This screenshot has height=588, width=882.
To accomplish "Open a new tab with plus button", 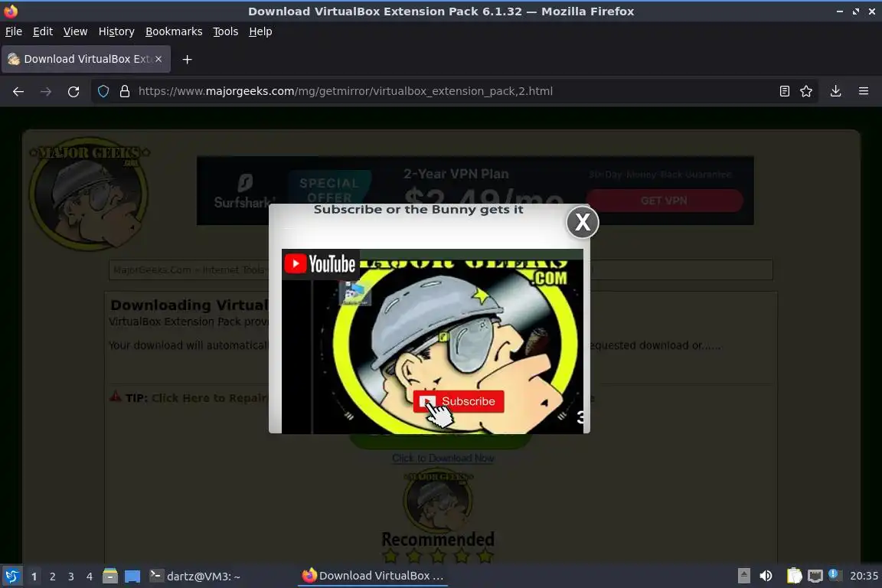I will pyautogui.click(x=188, y=59).
